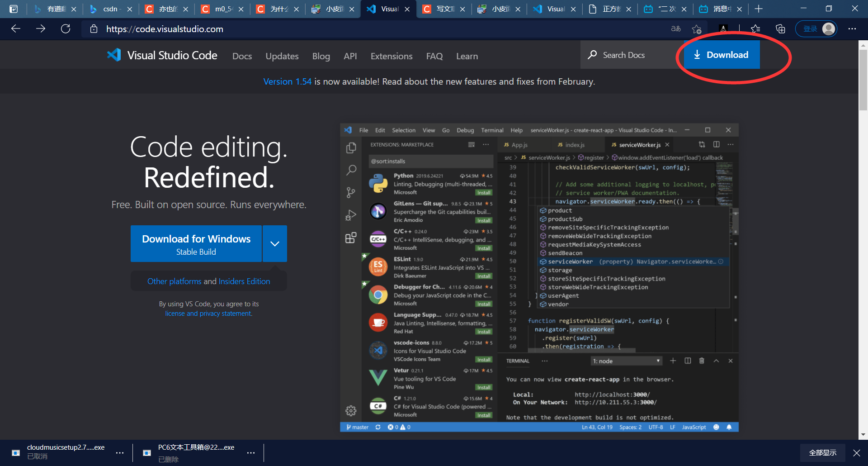The height and width of the screenshot is (466, 868).
Task: Switch to the csdn browser tab
Action: pos(111,9)
